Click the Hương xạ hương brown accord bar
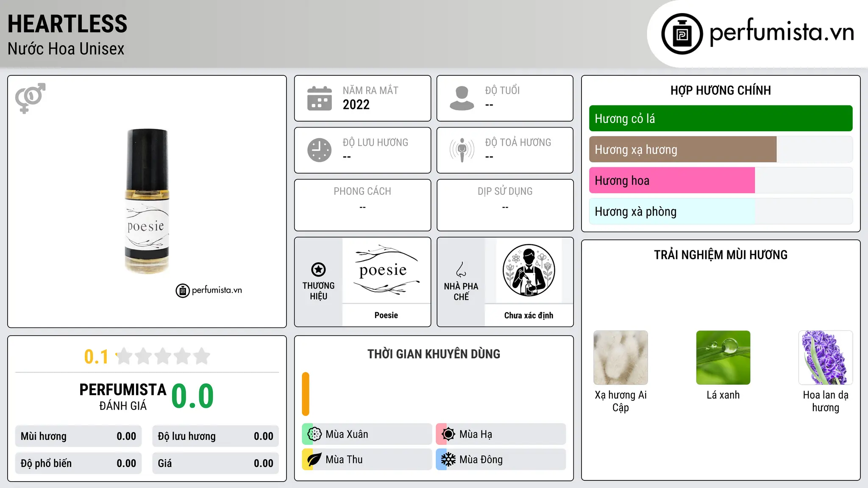 (683, 150)
